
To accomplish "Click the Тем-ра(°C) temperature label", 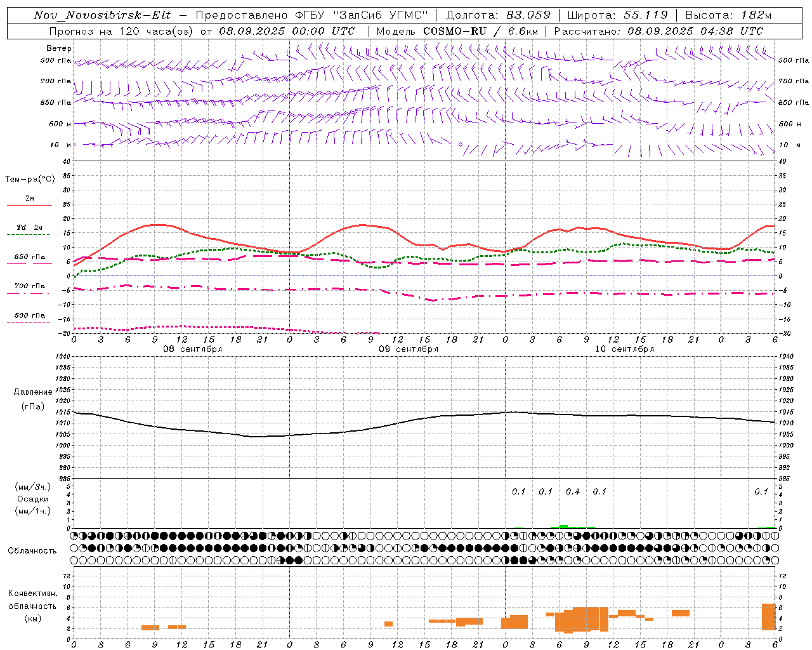I will point(30,180).
